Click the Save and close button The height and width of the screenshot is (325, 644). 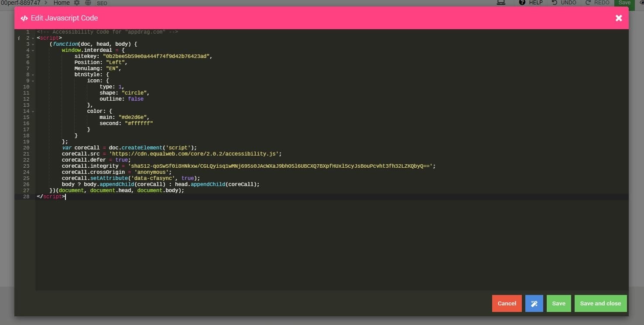600,304
